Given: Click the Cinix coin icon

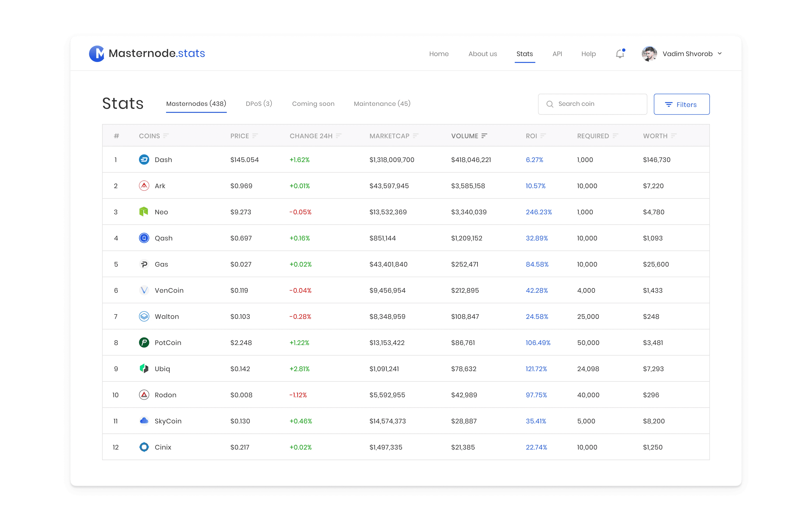Looking at the screenshot, I should (x=144, y=447).
